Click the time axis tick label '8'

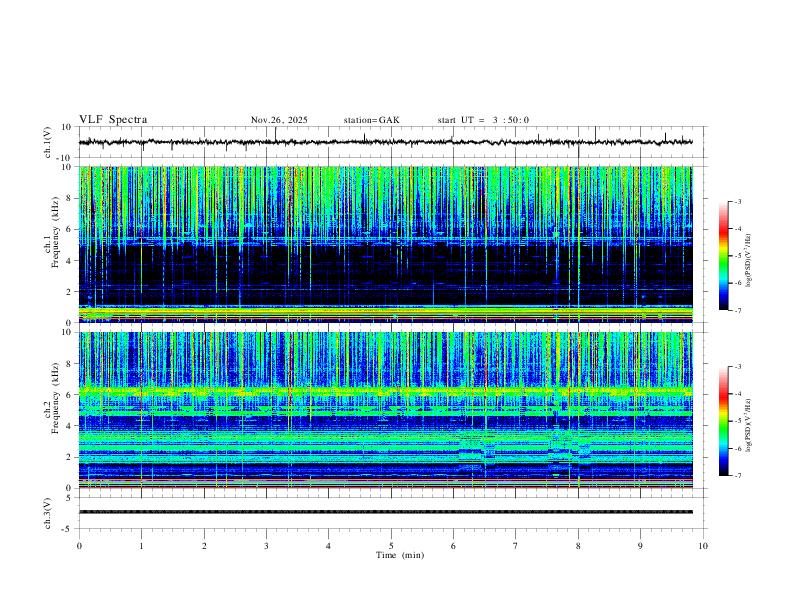(578, 546)
